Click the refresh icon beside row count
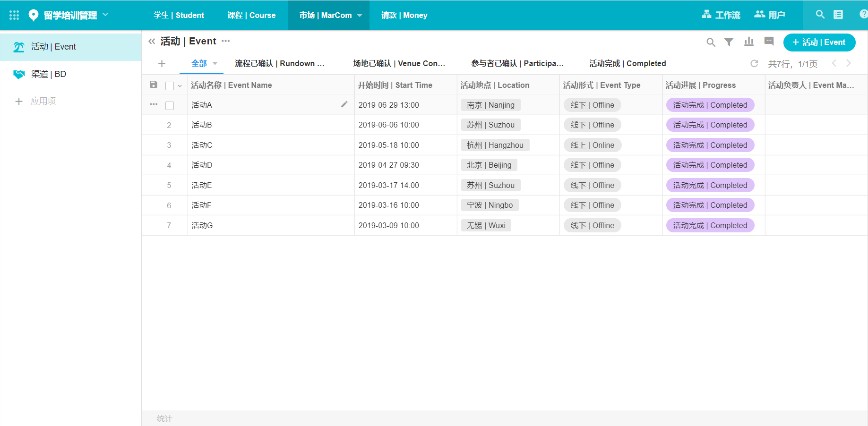Viewport: 868px width, 426px height. click(x=754, y=64)
